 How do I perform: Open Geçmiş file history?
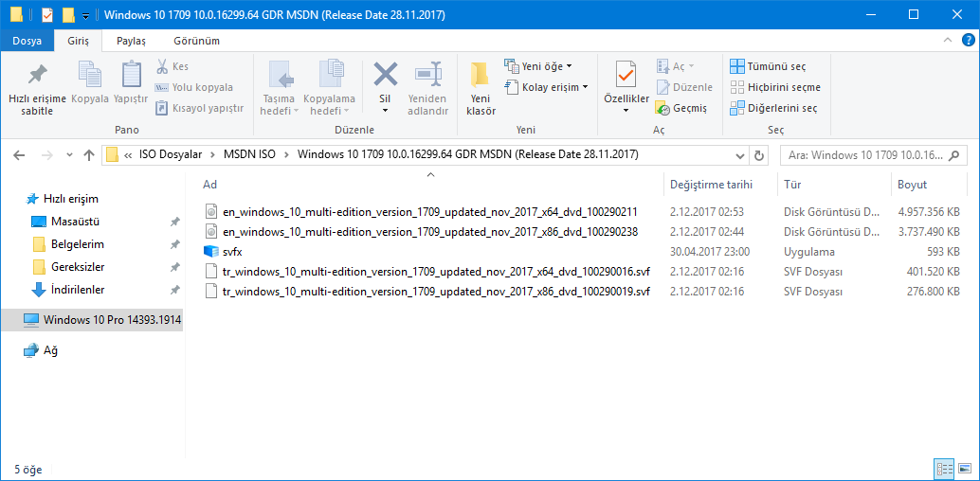(x=681, y=108)
